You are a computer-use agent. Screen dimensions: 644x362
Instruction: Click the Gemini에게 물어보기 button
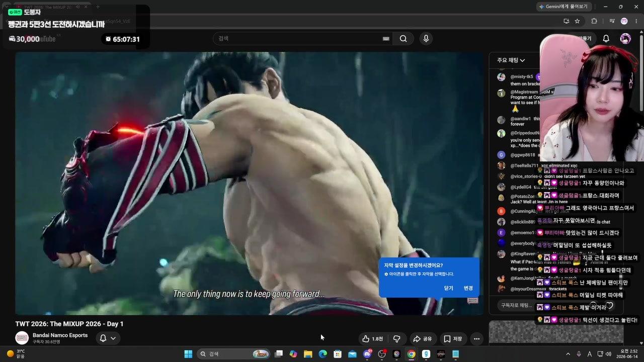(x=563, y=7)
